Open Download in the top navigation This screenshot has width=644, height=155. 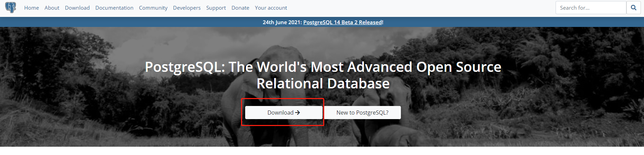(77, 8)
